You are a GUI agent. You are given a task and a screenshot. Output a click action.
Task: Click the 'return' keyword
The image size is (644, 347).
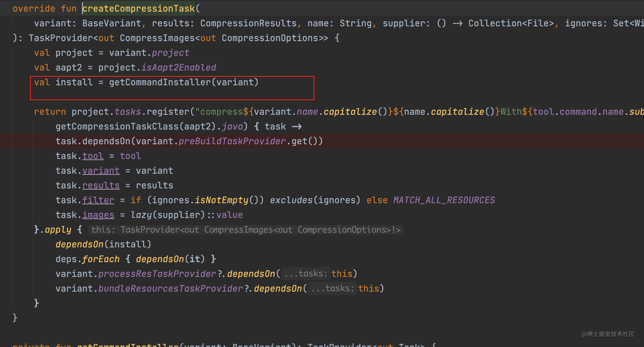pyautogui.click(x=50, y=112)
